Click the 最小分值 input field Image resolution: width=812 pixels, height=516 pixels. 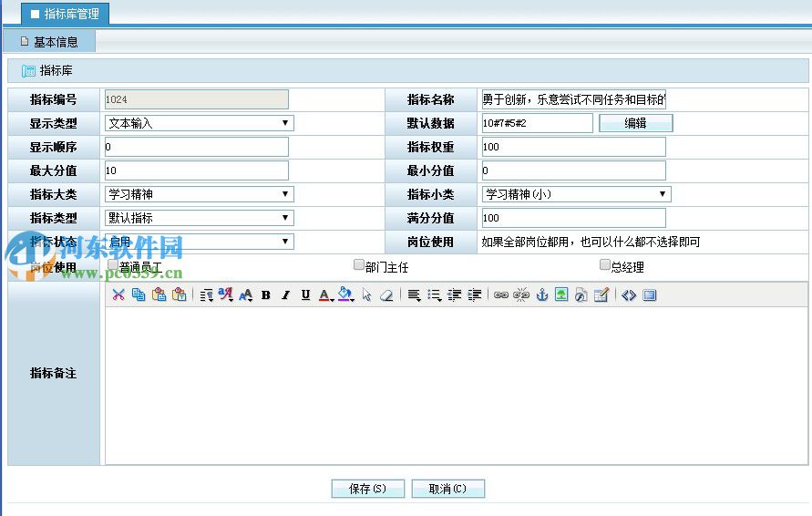(x=574, y=170)
